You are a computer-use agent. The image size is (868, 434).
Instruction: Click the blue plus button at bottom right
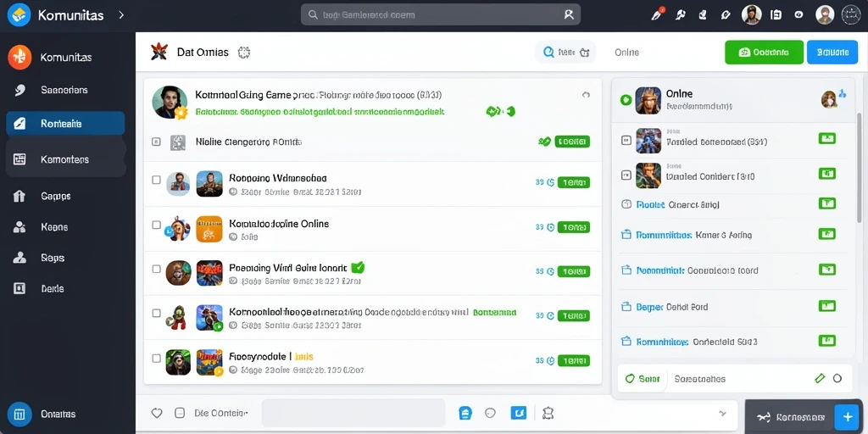845,416
